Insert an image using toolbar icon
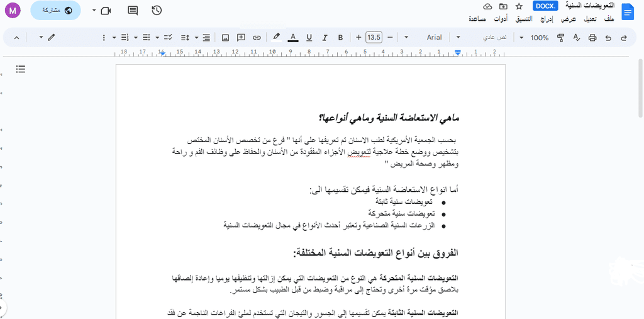 coord(225,38)
